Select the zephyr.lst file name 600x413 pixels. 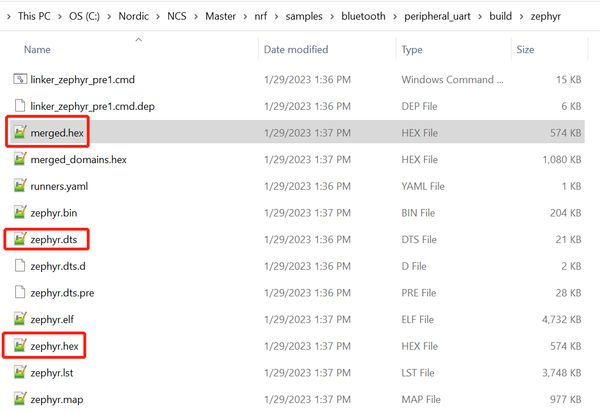pos(52,372)
